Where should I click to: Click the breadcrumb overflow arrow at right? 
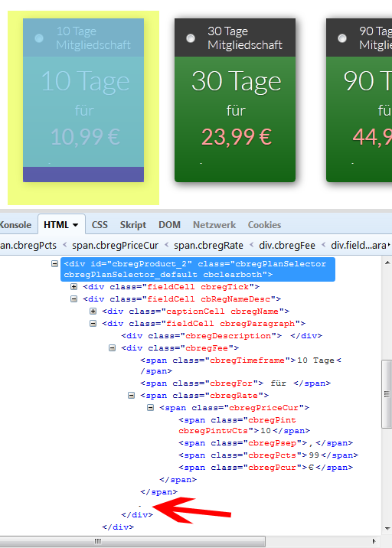point(390,246)
